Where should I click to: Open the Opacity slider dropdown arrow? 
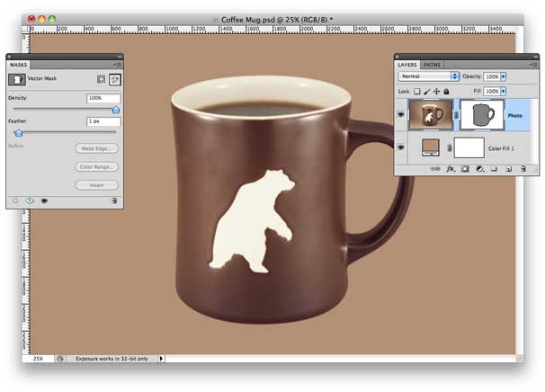pyautogui.click(x=504, y=76)
